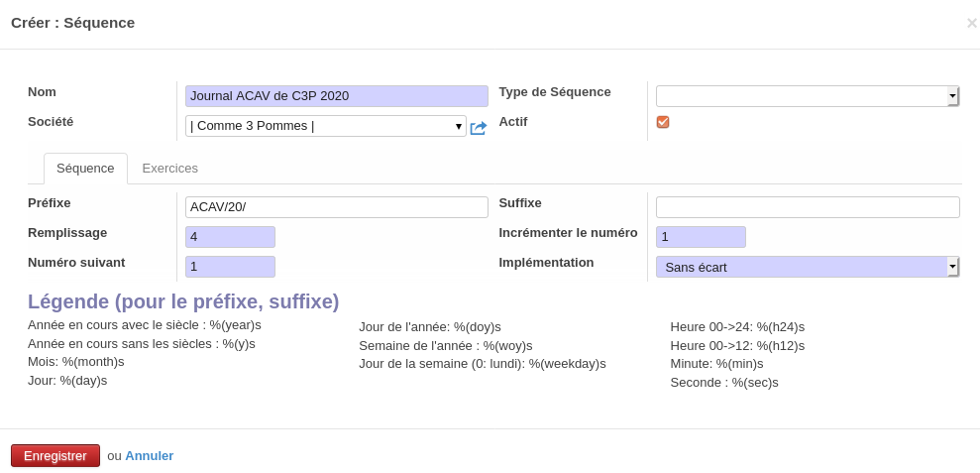Focus the Nom text field
Screen dimensions: 980x473
[x=336, y=96]
